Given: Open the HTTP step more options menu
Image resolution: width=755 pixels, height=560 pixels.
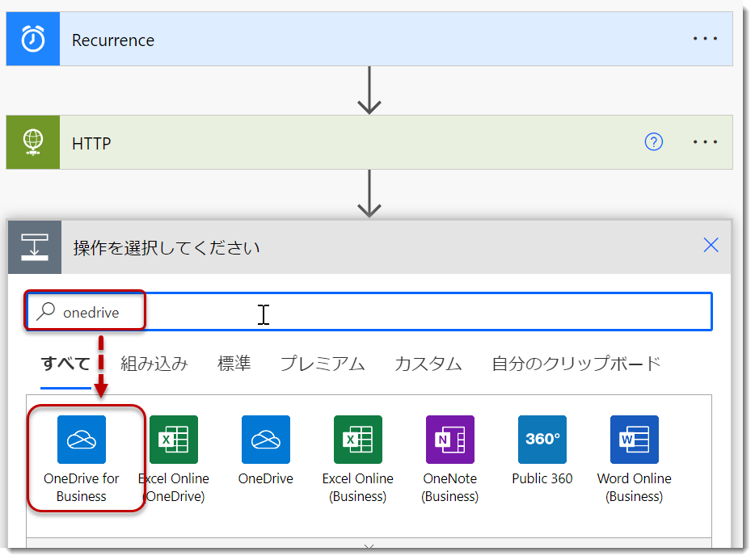Looking at the screenshot, I should point(705,142).
